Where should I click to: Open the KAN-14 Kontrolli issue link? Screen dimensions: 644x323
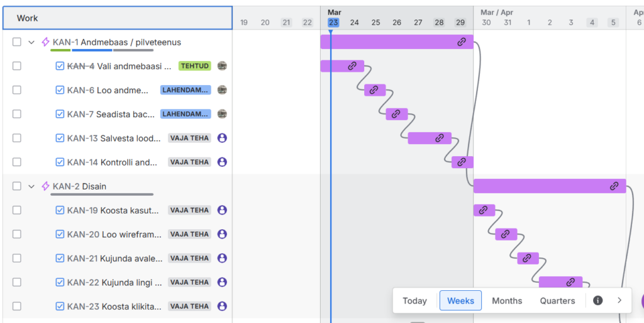[x=82, y=162]
